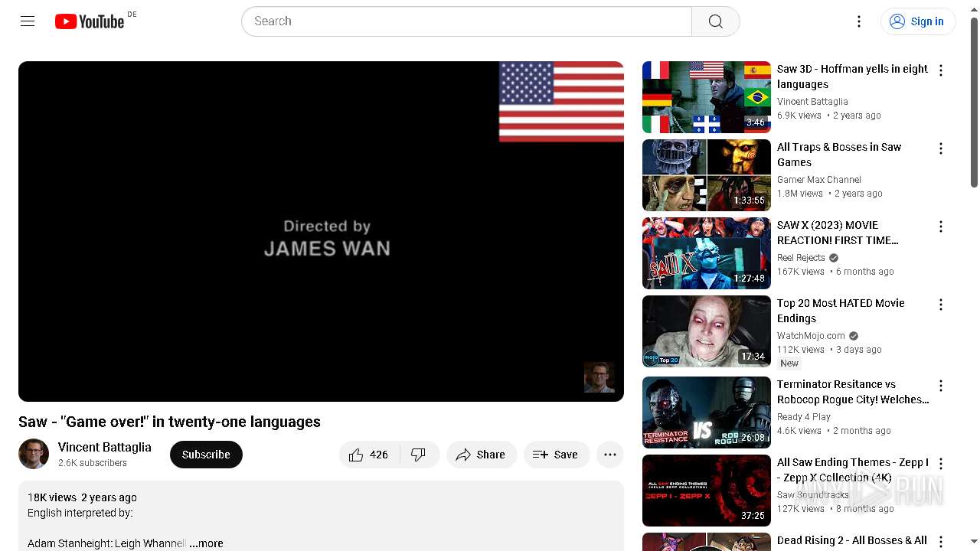Screen dimensions: 980x551
Task: Open options for Saw Ending Themes video
Action: tap(941, 464)
